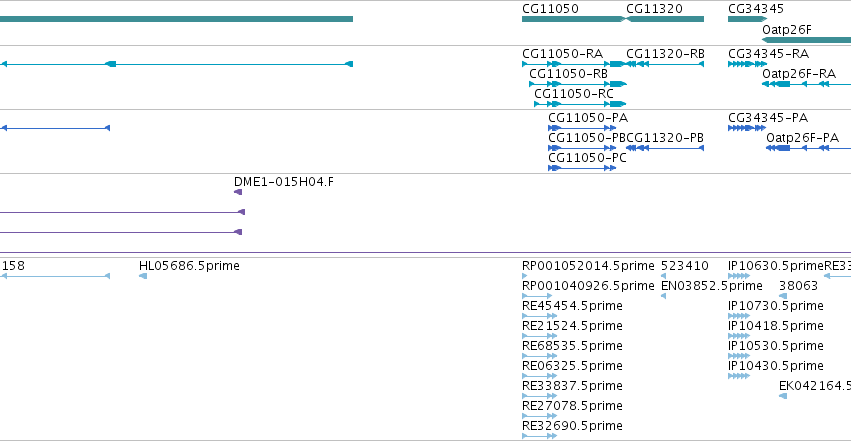Select transcript CG11050-RA
This screenshot has width=851, height=441.
coord(574,64)
